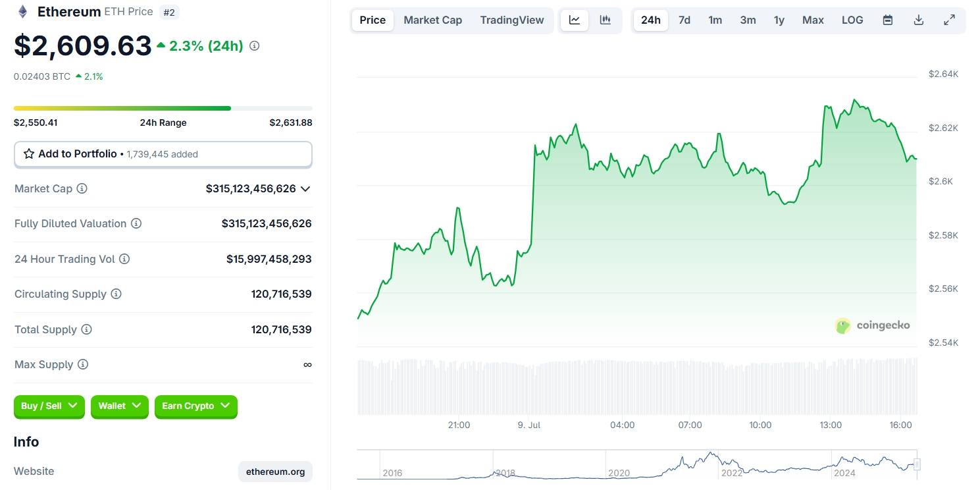Click the $2,550.41 range low value
Image resolution: width=980 pixels, height=490 pixels.
click(x=36, y=122)
